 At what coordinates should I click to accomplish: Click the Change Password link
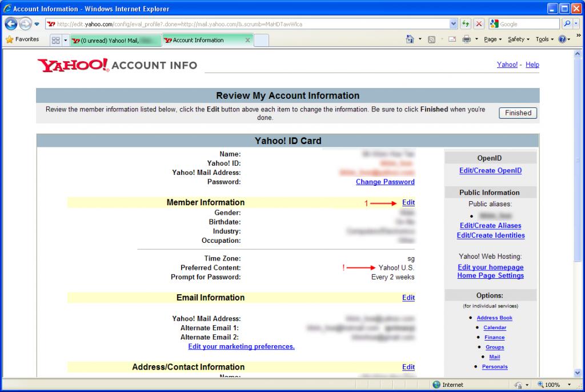(x=385, y=182)
